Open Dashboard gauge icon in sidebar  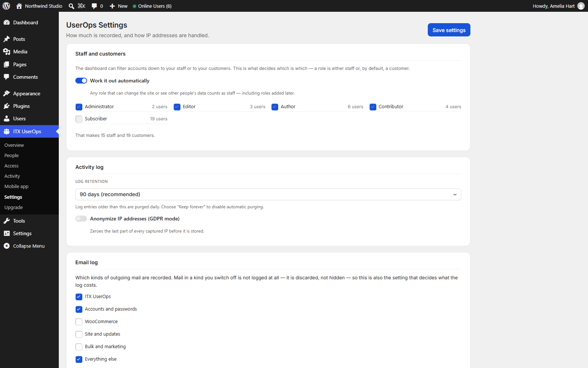point(7,22)
